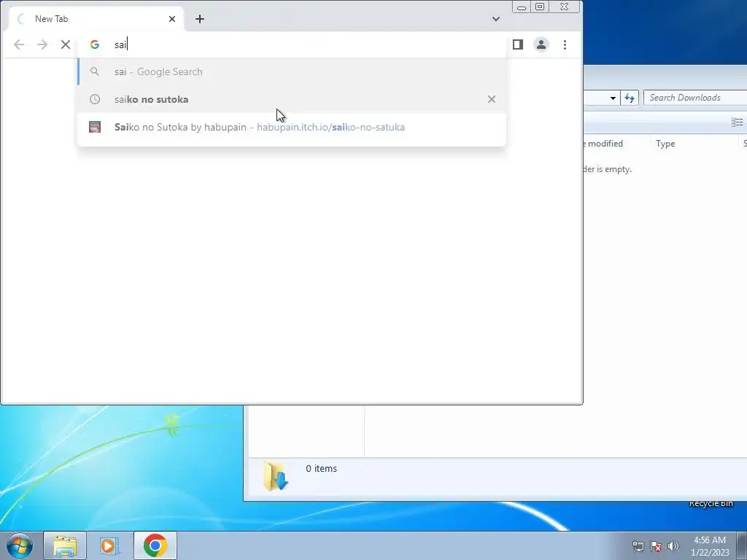This screenshot has height=560, width=747.
Task: Open Chrome side panel icon
Action: (x=518, y=44)
